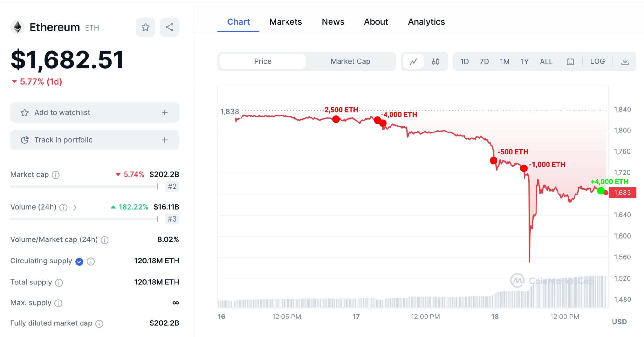
Task: Download the chart using the download icon
Action: click(625, 61)
